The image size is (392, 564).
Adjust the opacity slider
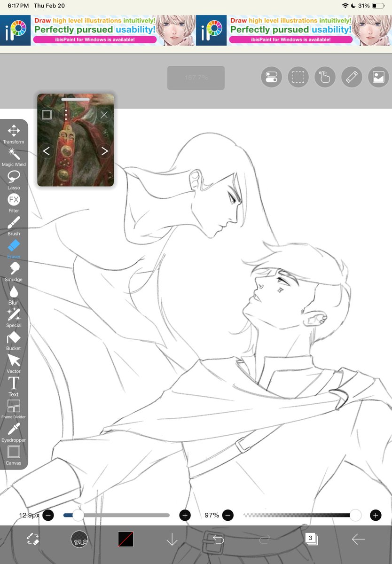302,515
